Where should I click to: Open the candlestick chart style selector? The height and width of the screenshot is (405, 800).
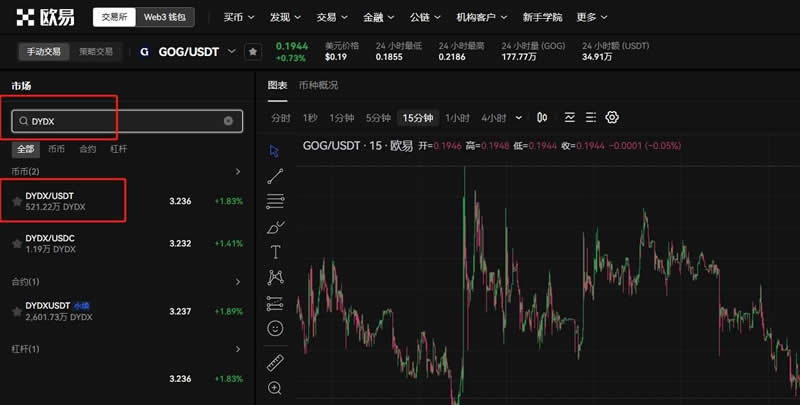tap(543, 117)
